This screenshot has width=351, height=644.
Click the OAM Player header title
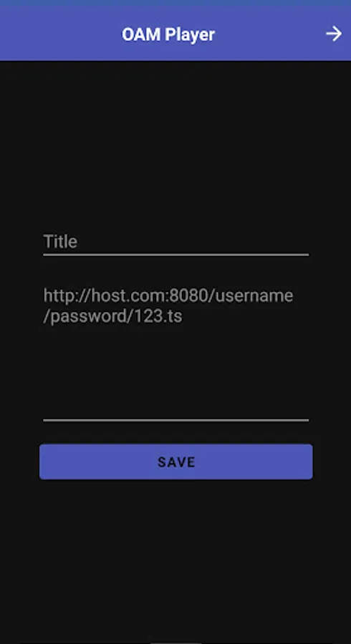(x=168, y=34)
